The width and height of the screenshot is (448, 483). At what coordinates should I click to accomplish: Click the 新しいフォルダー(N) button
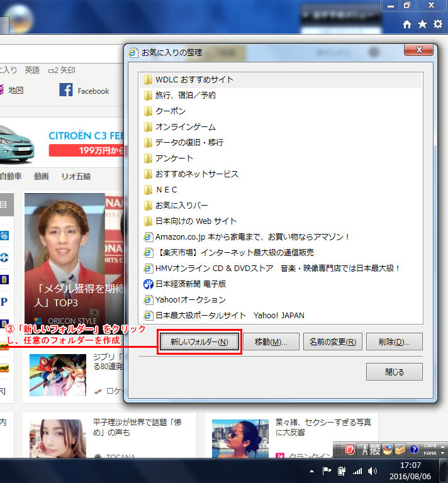tap(199, 342)
